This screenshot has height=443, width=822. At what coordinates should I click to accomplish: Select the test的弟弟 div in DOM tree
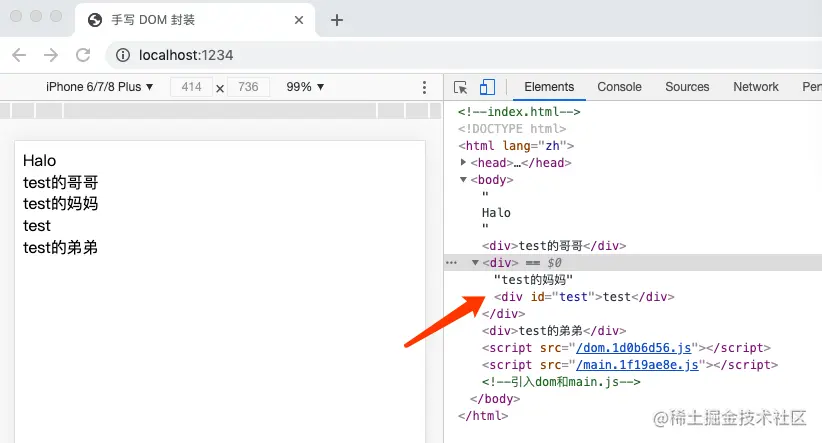(554, 331)
